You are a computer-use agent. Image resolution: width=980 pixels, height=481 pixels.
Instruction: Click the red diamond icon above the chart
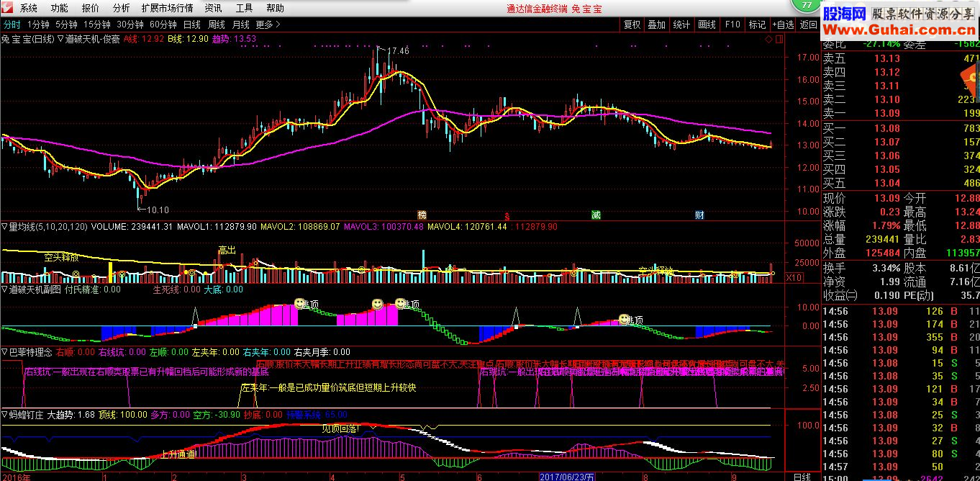point(770,39)
